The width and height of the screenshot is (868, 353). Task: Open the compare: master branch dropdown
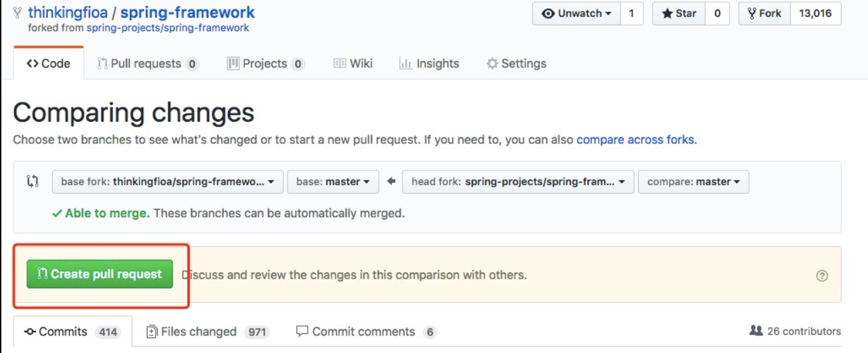693,182
